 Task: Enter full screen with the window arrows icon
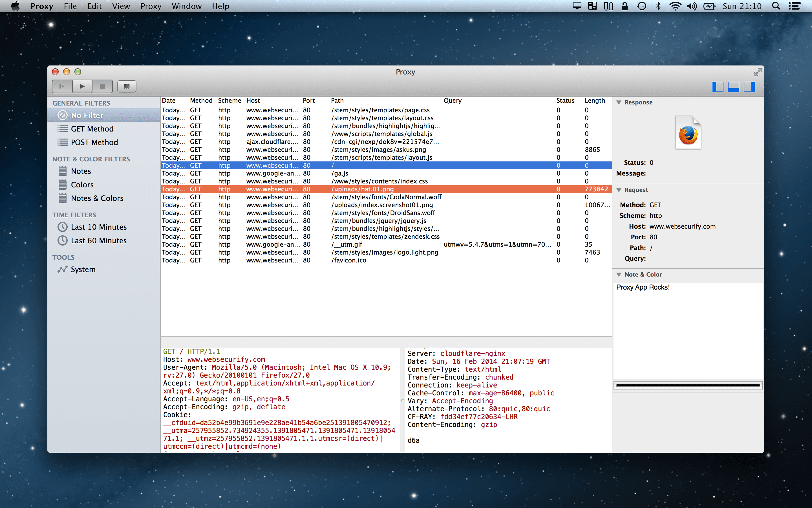758,72
